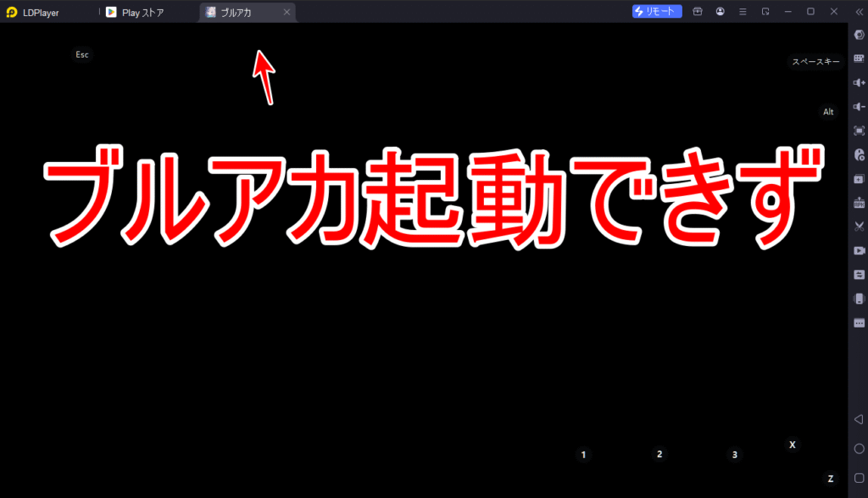Viewport: 868px width, 498px height.
Task: Click the key overlay labeled 2
Action: pyautogui.click(x=659, y=454)
